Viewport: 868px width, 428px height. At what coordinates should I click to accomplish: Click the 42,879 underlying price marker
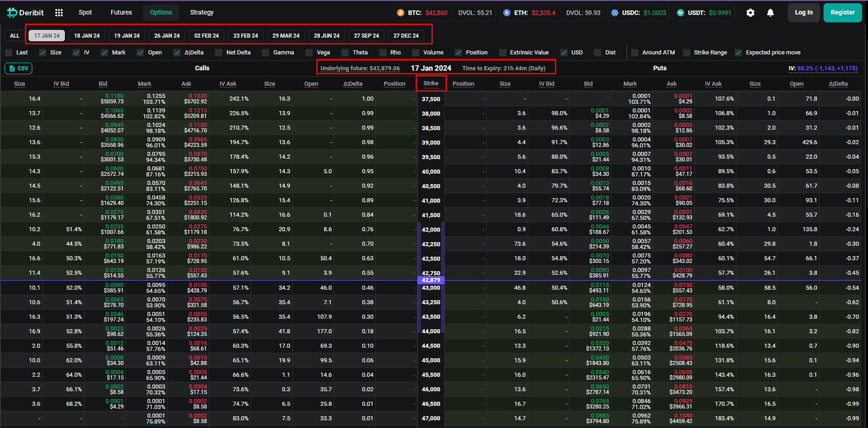click(x=431, y=280)
